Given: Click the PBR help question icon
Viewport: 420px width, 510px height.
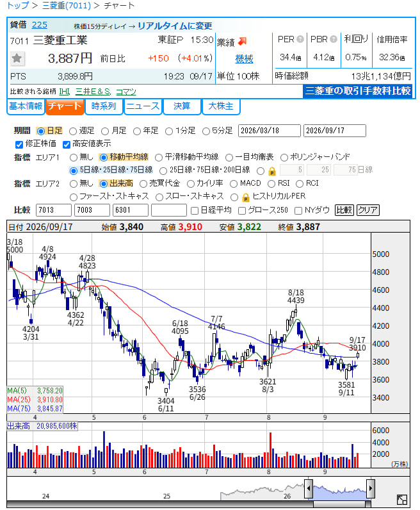Looking at the screenshot, I should (333, 39).
